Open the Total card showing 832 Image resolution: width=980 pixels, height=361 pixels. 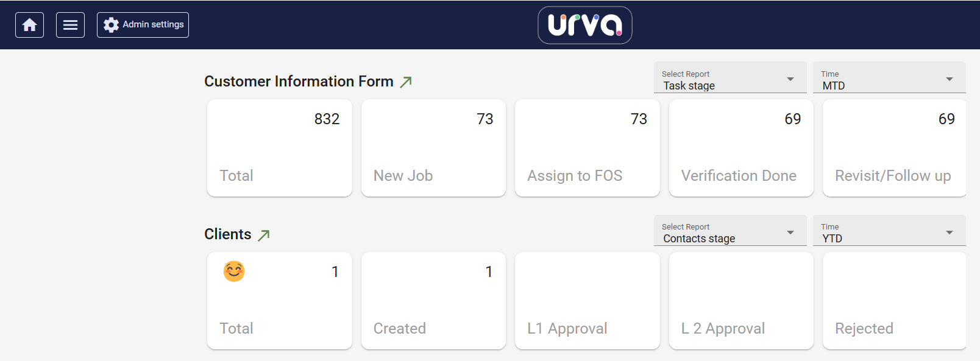click(x=279, y=148)
